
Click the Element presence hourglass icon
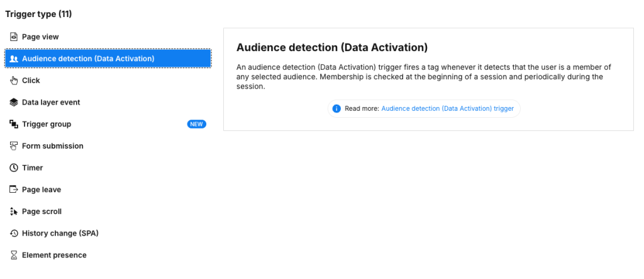click(x=14, y=255)
